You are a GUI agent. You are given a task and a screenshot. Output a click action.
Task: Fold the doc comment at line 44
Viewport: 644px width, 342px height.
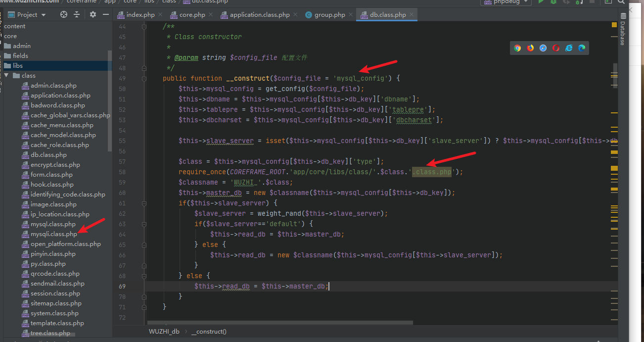144,27
